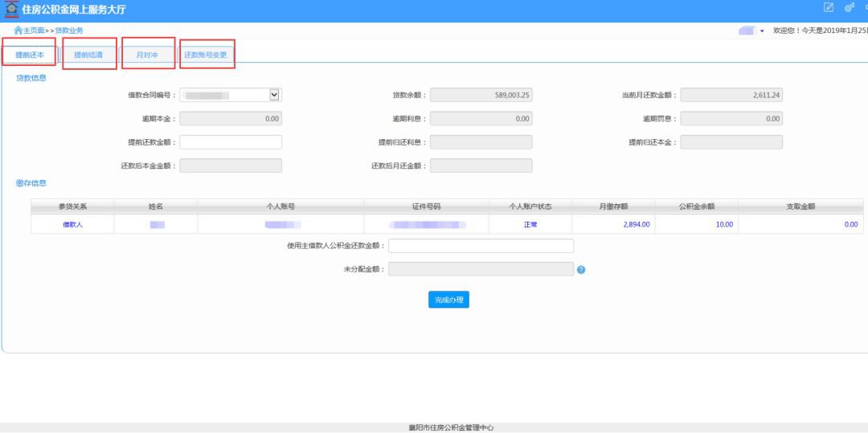Switch to the 提前结清 tab
Image resolution: width=868 pixels, height=433 pixels.
pos(88,55)
